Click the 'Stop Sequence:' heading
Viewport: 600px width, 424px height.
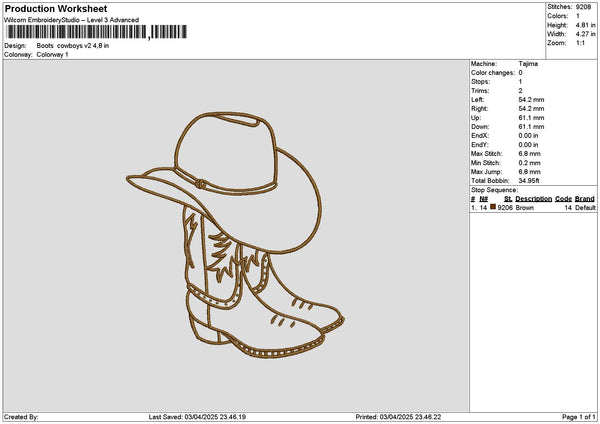494,190
